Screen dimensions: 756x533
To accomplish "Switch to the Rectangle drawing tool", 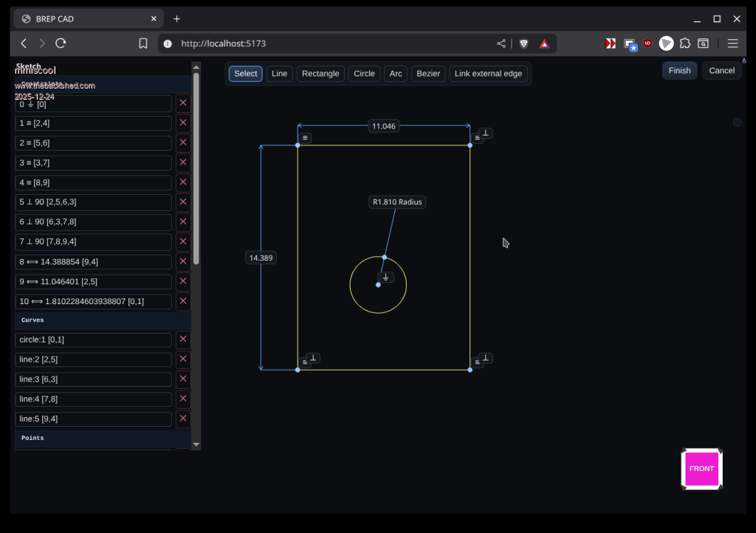I will coord(320,74).
